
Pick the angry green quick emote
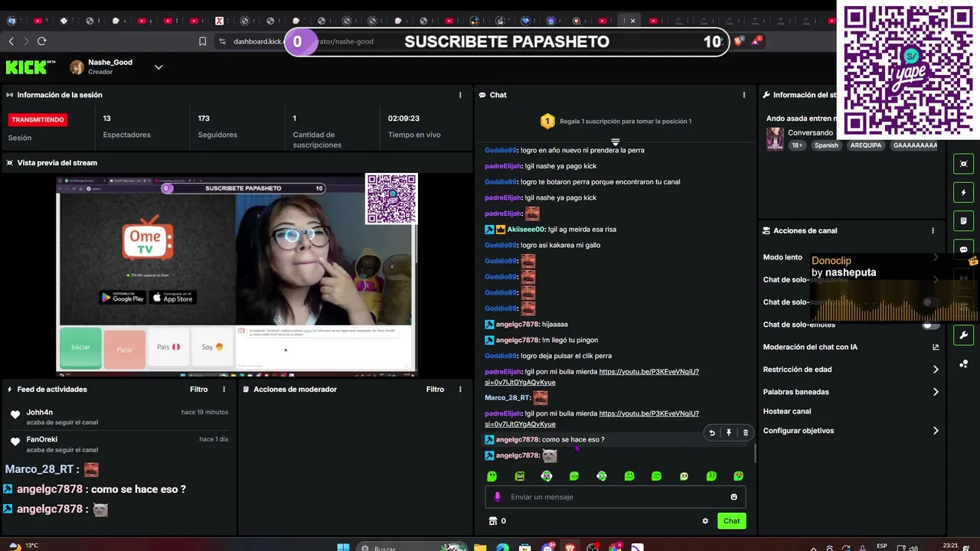(519, 476)
